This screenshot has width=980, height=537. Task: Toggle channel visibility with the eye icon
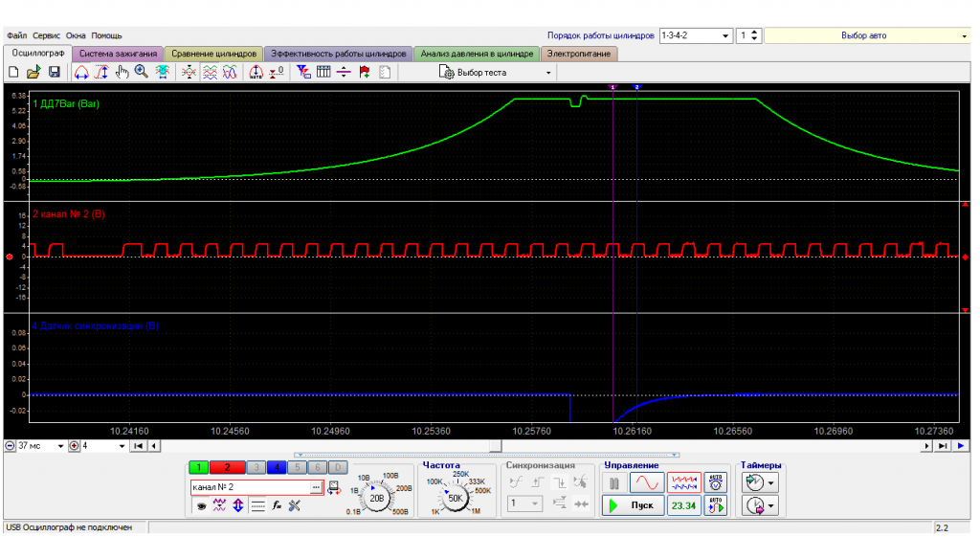[201, 505]
